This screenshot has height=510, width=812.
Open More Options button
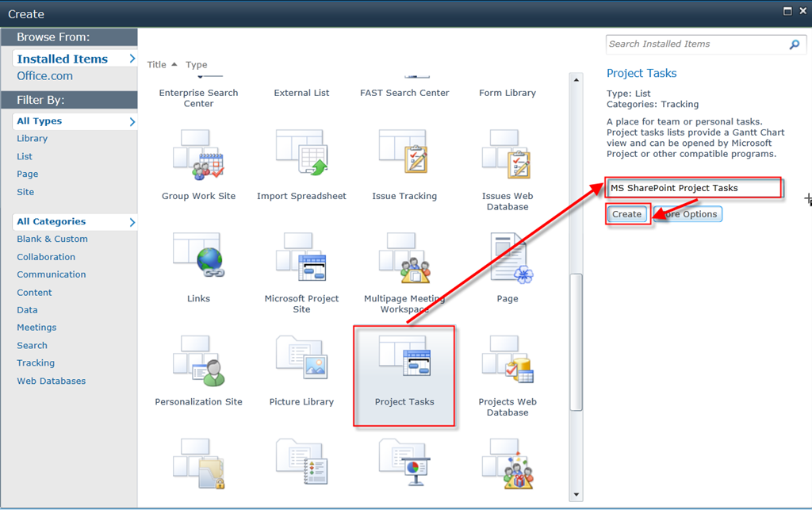point(688,214)
